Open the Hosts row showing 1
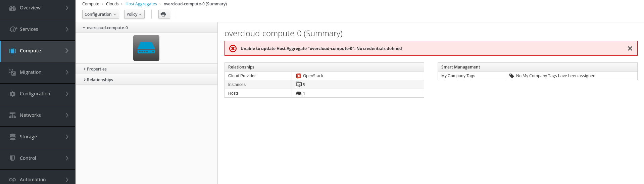644x184 pixels. (x=324, y=93)
